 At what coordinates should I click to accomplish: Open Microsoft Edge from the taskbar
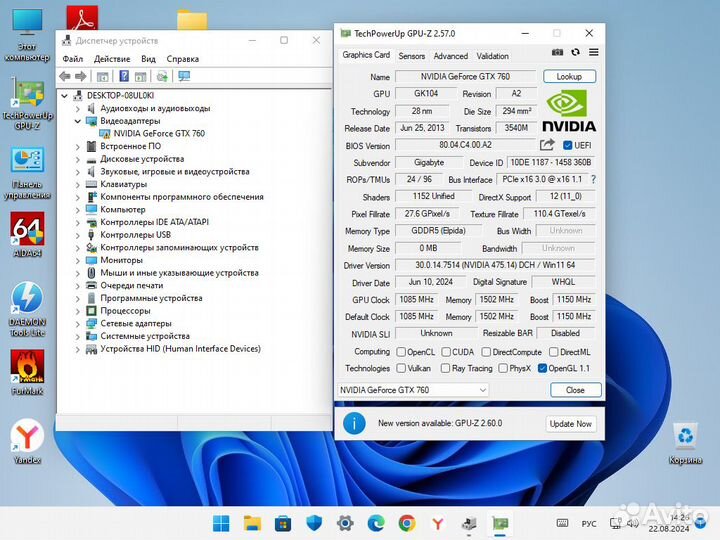pos(376,523)
